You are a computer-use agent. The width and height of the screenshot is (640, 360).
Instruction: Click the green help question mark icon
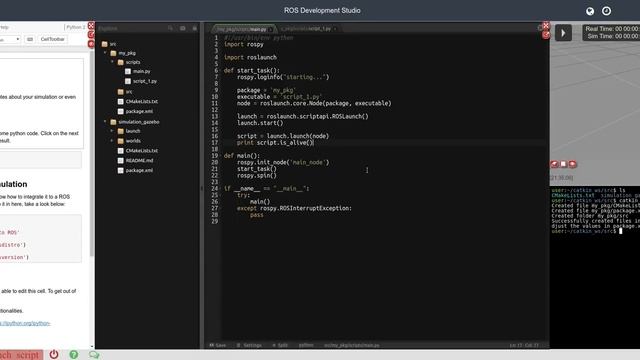click(x=73, y=354)
